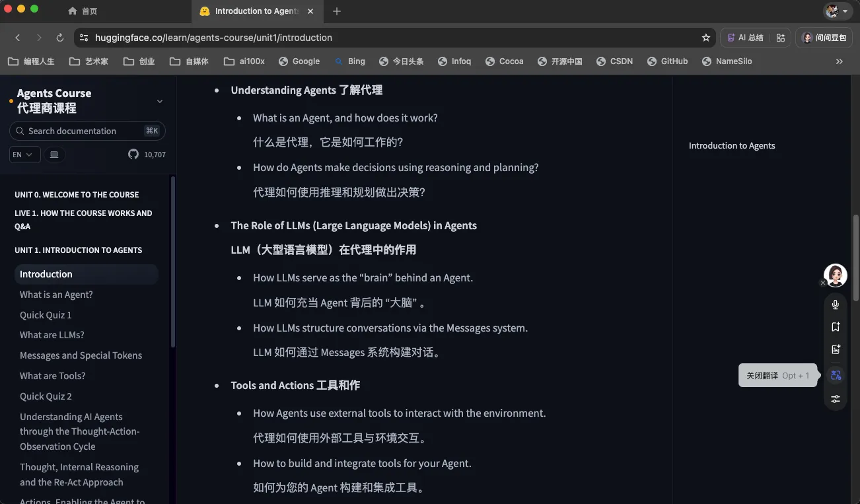The image size is (860, 504).
Task: Open the GitHub repository star count icon
Action: pyautogui.click(x=134, y=155)
